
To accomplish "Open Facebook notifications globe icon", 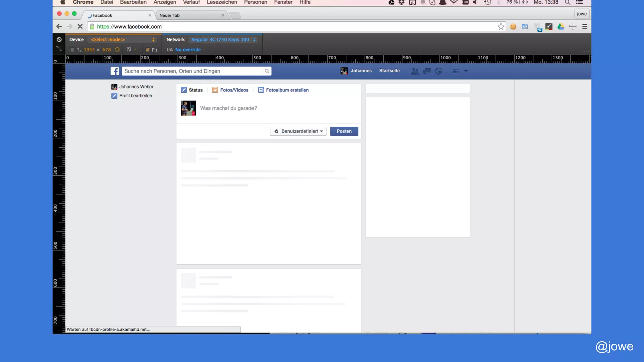I will 439,71.
